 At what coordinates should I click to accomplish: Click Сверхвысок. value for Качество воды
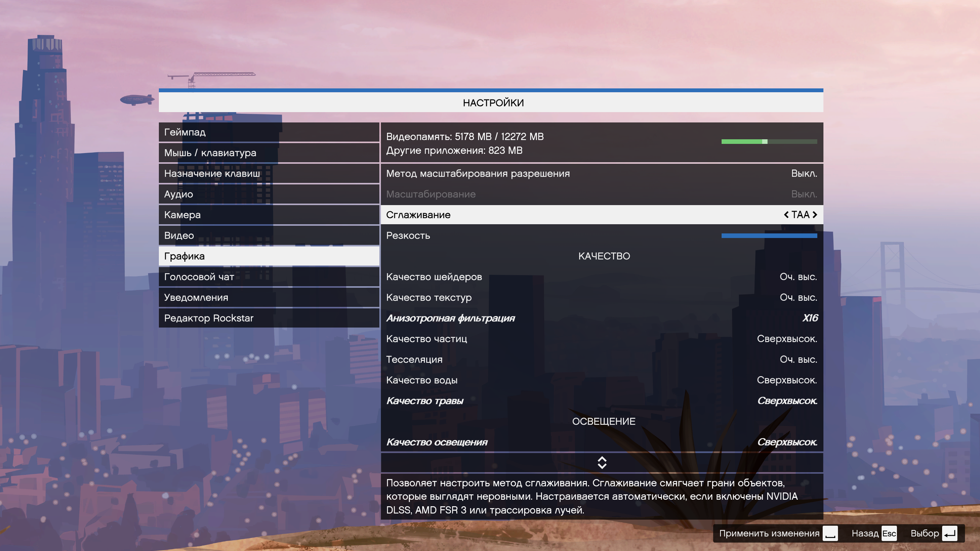(x=787, y=380)
